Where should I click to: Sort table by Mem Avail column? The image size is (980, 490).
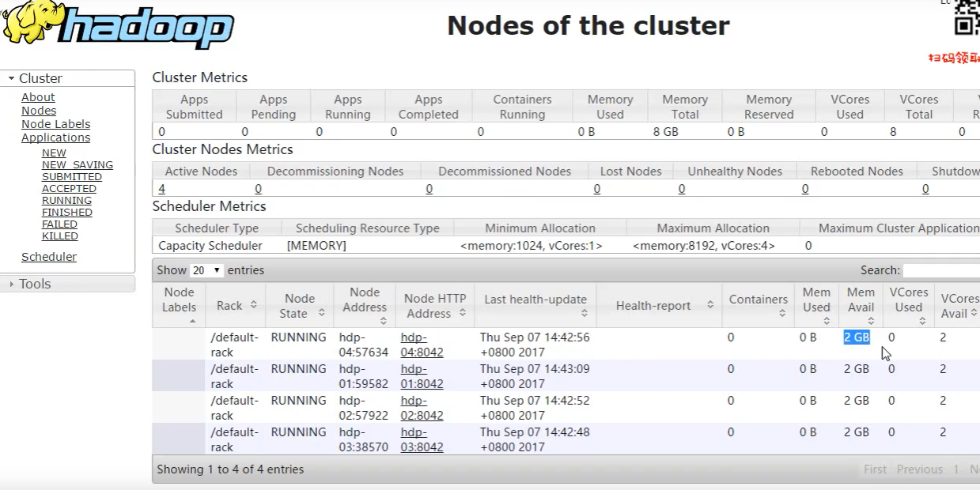tap(861, 305)
